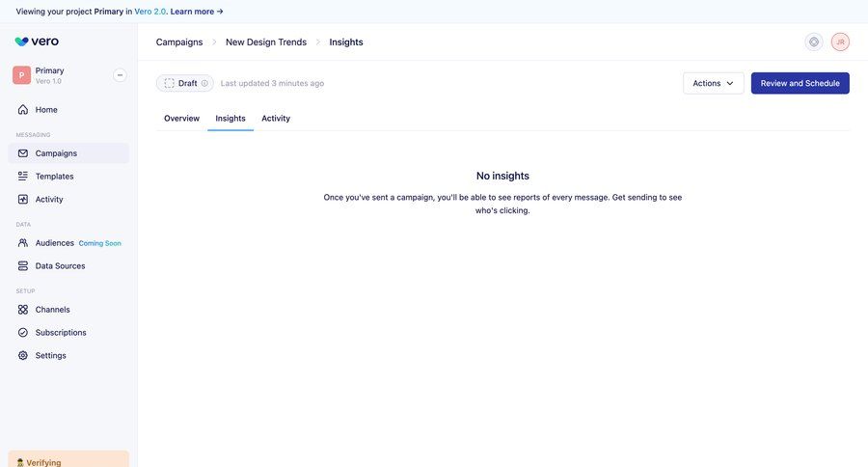The width and height of the screenshot is (868, 467).
Task: Expand the Actions dropdown
Action: (x=713, y=83)
